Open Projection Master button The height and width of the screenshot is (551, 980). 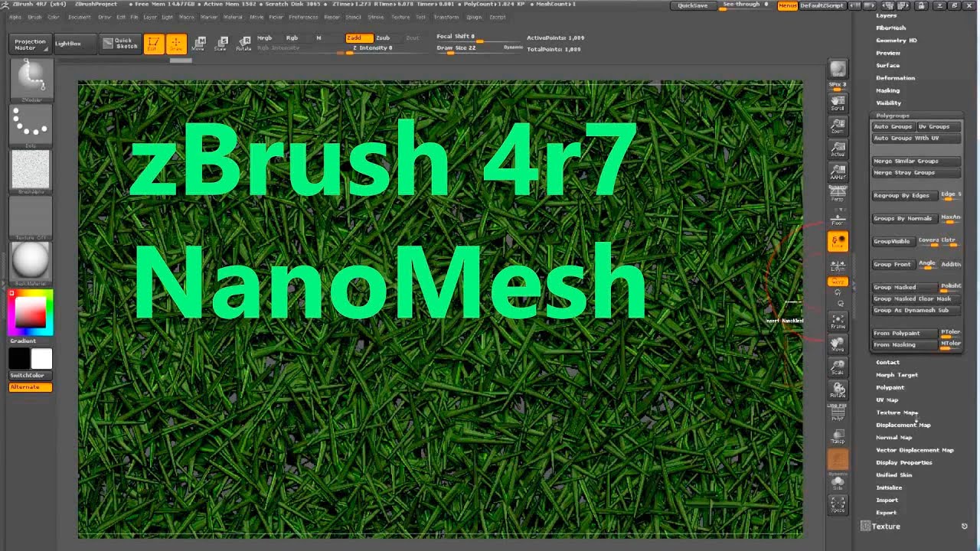click(31, 44)
